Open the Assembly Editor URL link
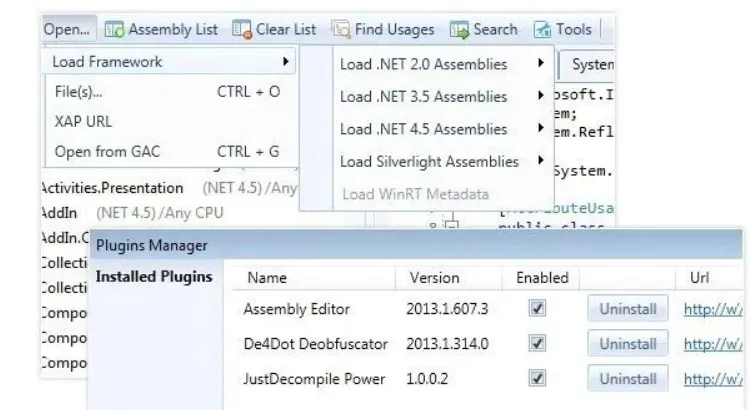 (x=713, y=310)
